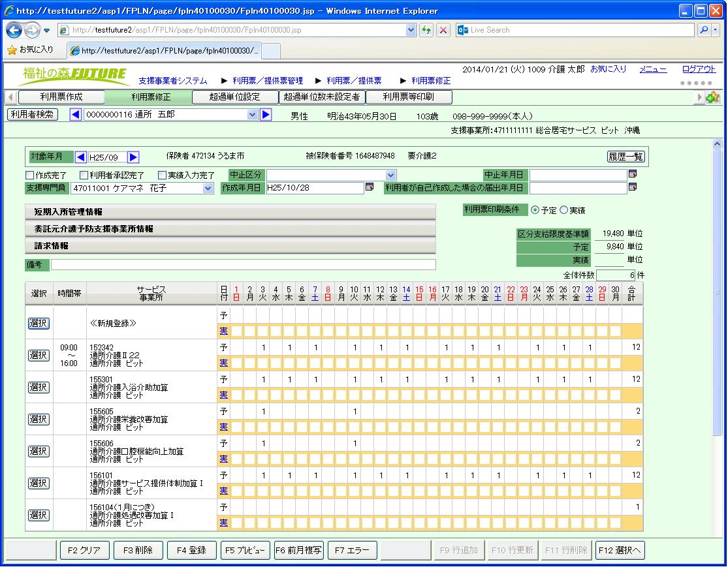Click the green puzzle icon on tab bar
The image size is (728, 567).
pyautogui.click(x=713, y=97)
